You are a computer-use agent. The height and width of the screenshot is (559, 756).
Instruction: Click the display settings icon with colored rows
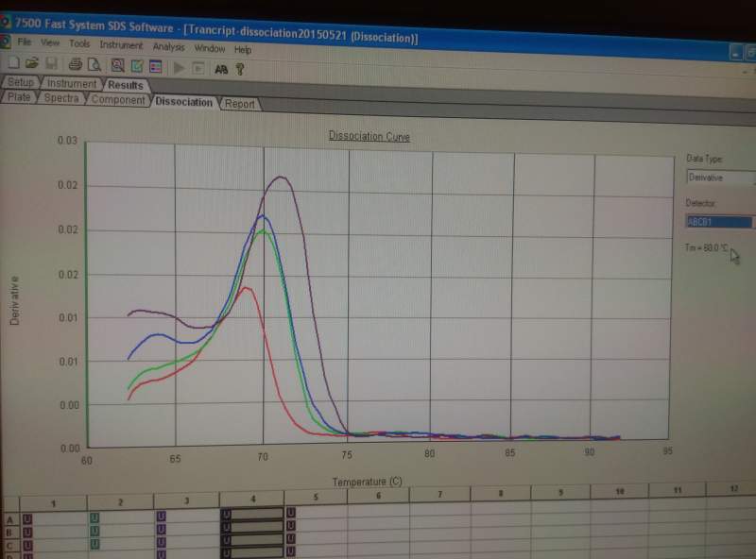click(156, 66)
